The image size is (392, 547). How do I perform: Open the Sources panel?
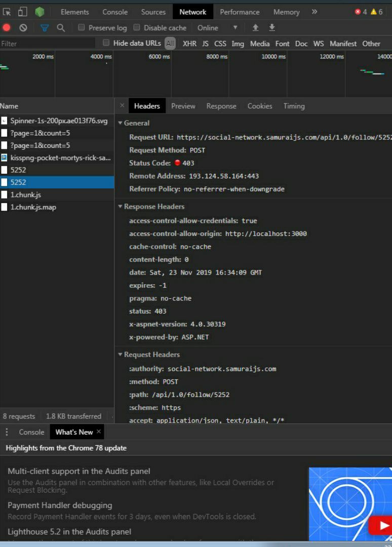(x=153, y=12)
